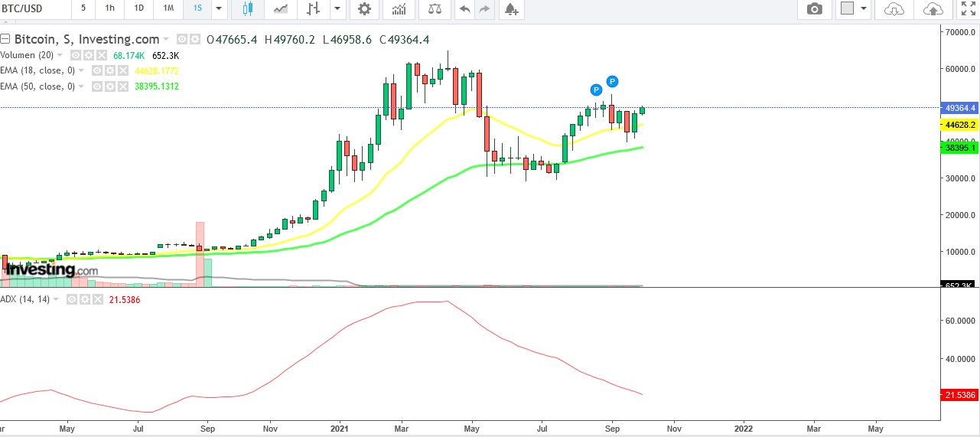The width and height of the screenshot is (980, 437).
Task: Open layout square dropdown arrow
Action: (864, 9)
